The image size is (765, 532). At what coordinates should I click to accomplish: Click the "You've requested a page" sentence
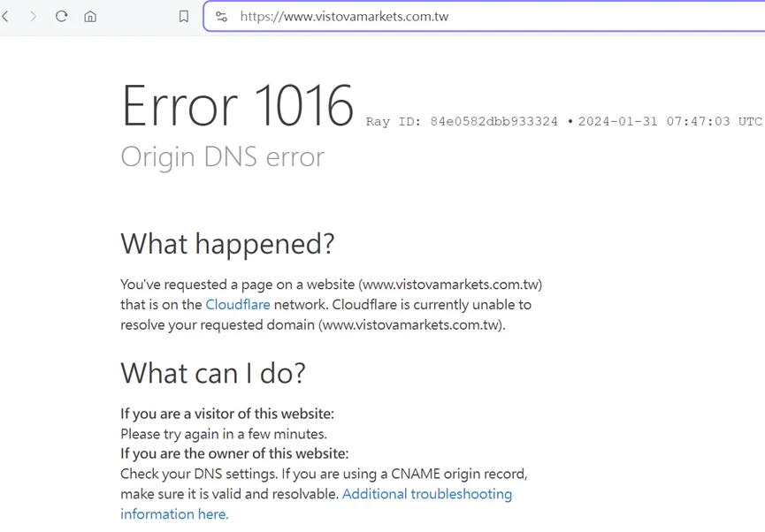(332, 305)
